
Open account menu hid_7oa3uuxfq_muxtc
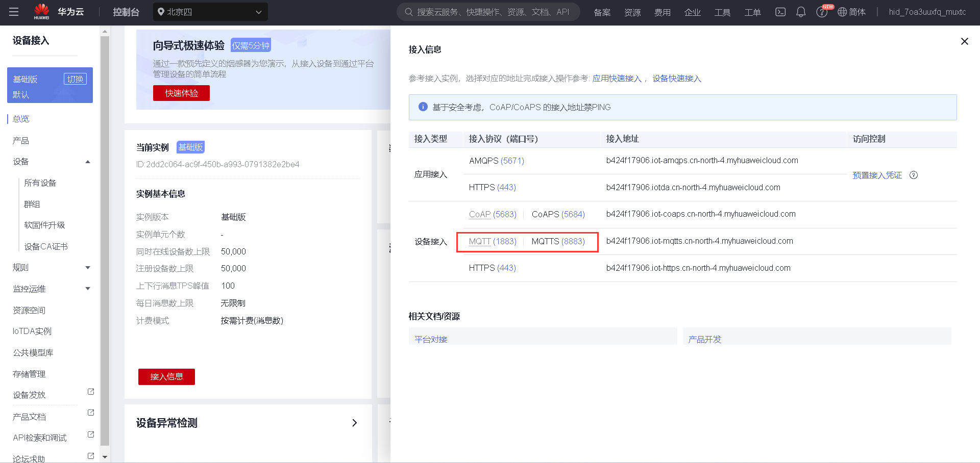click(x=927, y=12)
